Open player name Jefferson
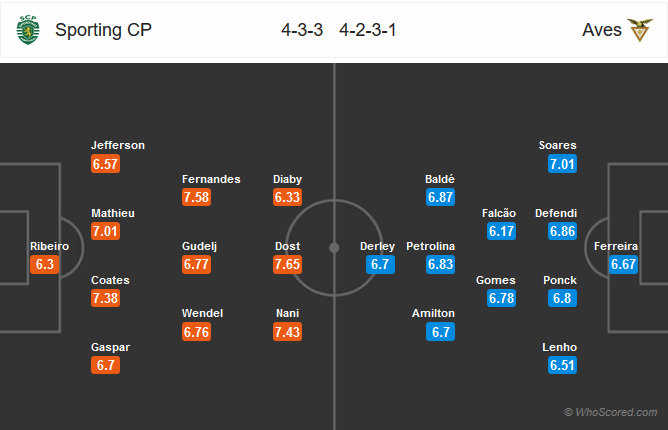Viewport: 668px width, 430px height. coord(118,145)
